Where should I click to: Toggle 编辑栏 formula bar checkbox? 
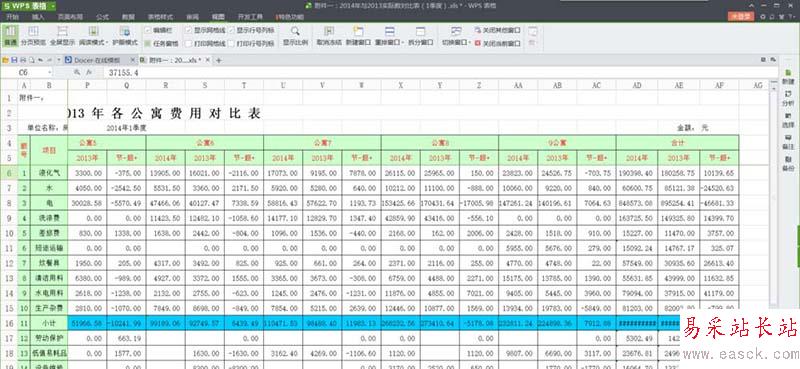point(148,31)
